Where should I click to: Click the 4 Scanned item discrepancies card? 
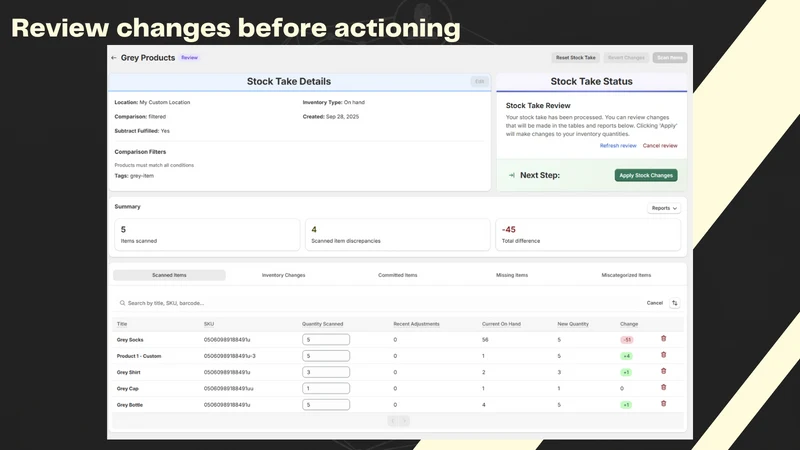(x=397, y=235)
